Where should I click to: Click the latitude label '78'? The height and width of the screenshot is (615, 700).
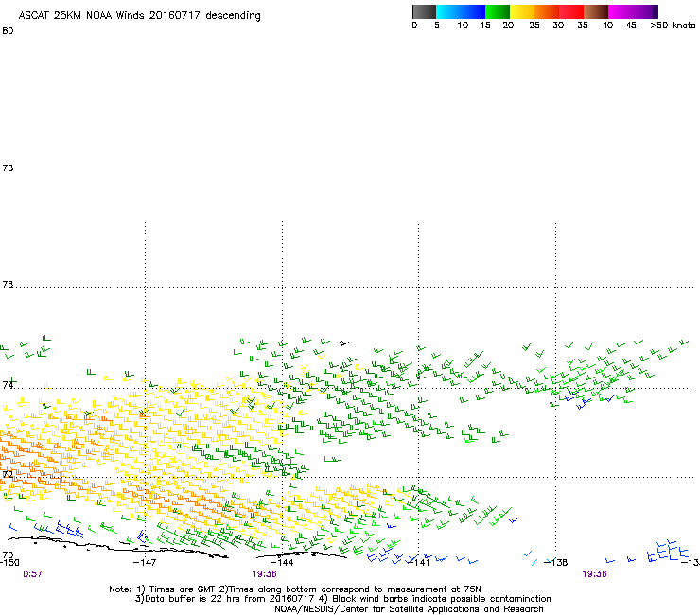coord(8,167)
